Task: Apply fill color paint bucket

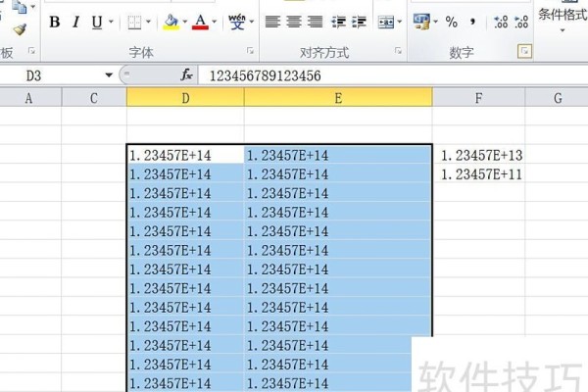Action: point(171,22)
